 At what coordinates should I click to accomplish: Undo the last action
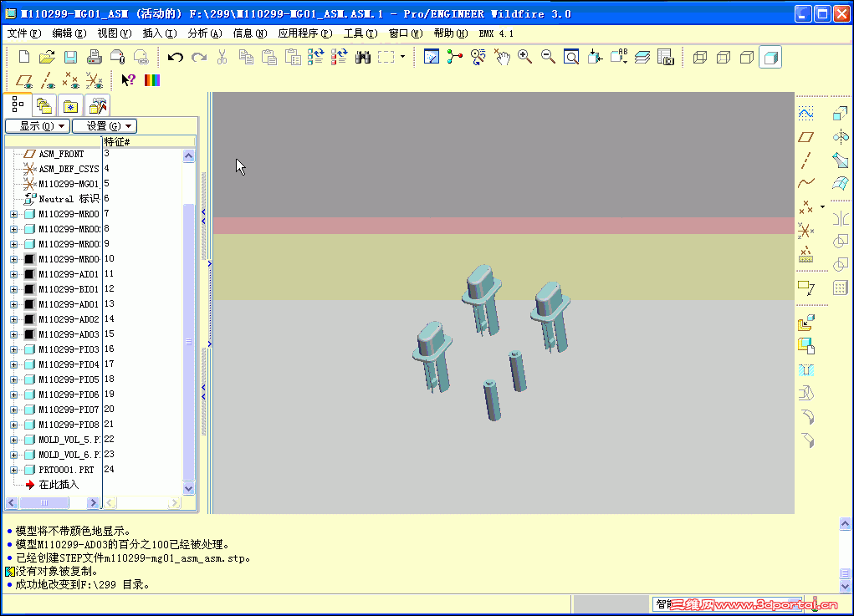click(x=176, y=57)
